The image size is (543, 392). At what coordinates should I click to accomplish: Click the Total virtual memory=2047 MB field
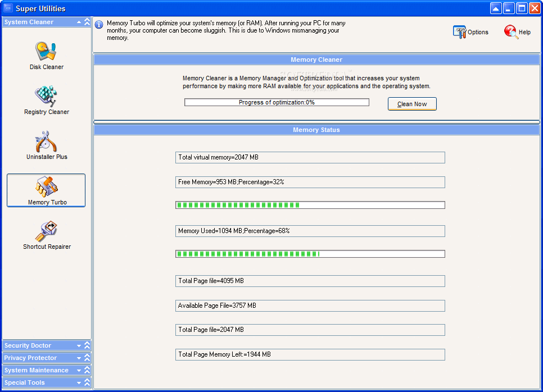click(310, 157)
